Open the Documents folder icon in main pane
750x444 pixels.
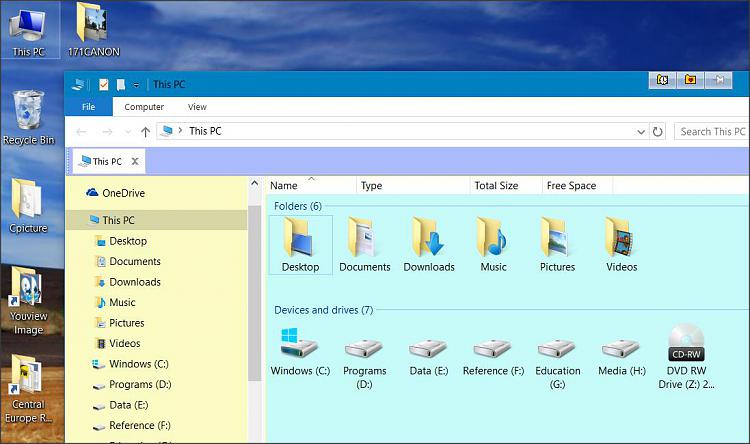pyautogui.click(x=364, y=245)
